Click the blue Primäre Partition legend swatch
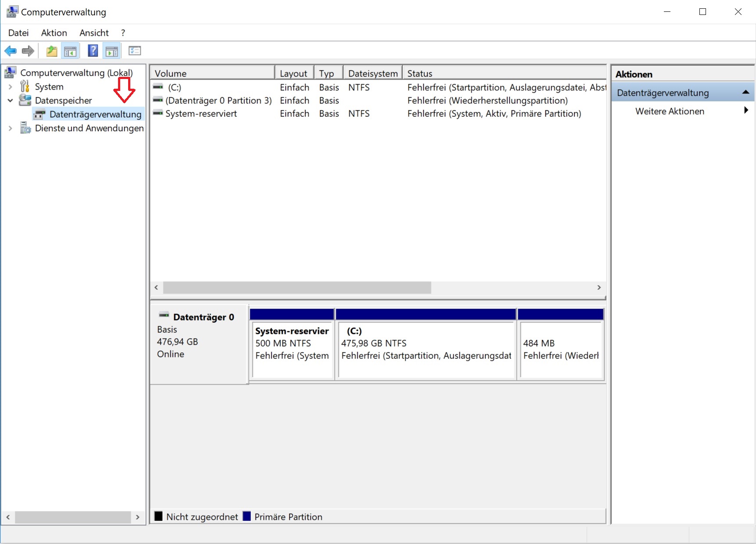Screen dimensions: 756x544 tap(247, 516)
